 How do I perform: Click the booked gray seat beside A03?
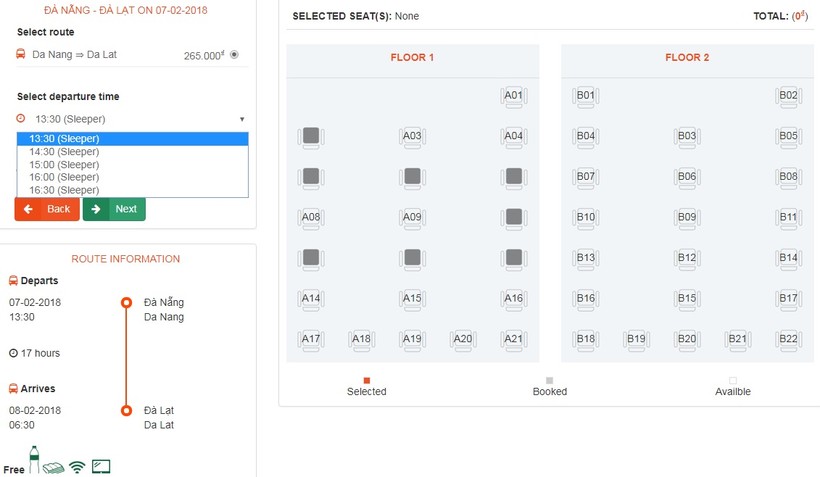311,136
